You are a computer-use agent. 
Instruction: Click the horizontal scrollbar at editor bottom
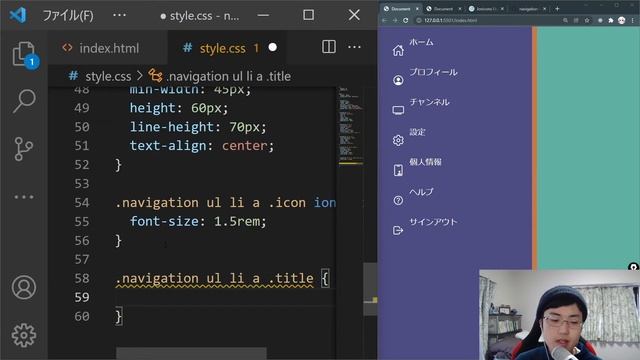coord(191,353)
